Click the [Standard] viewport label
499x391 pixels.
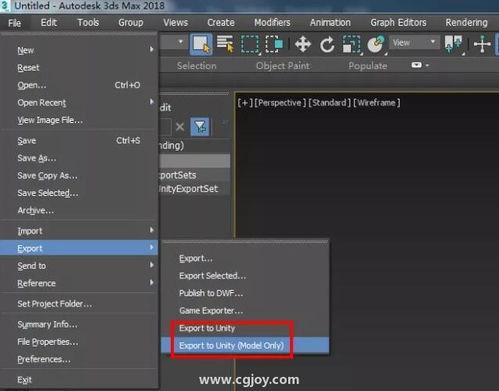coord(329,103)
